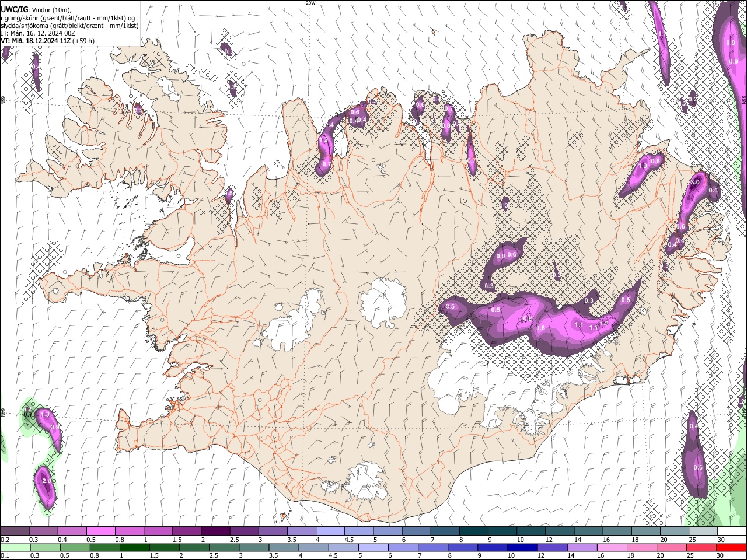Click the round white Hofsjökull glacier in the centre

coord(383,302)
